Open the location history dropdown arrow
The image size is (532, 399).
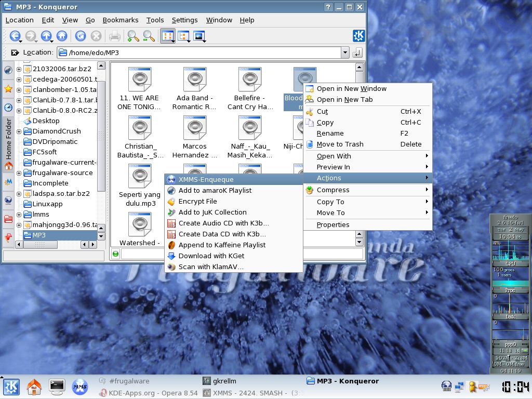click(x=345, y=52)
